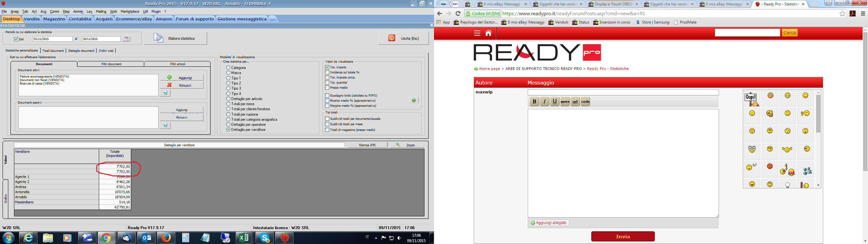Check Suddividi totali per mese
868x244 pixels.
click(327, 124)
